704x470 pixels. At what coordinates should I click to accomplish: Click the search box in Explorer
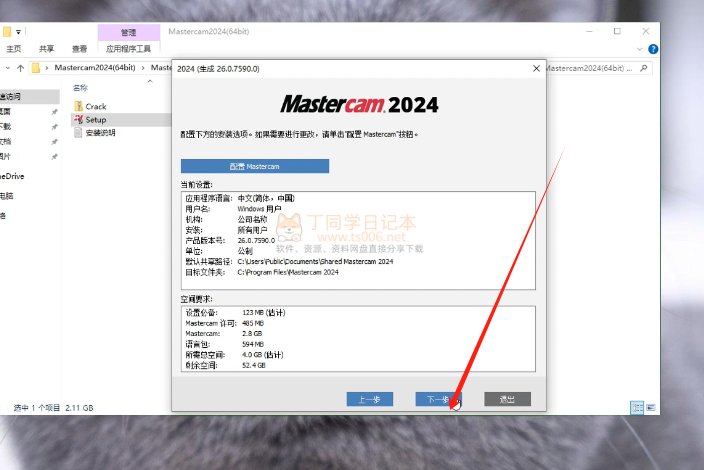598,68
